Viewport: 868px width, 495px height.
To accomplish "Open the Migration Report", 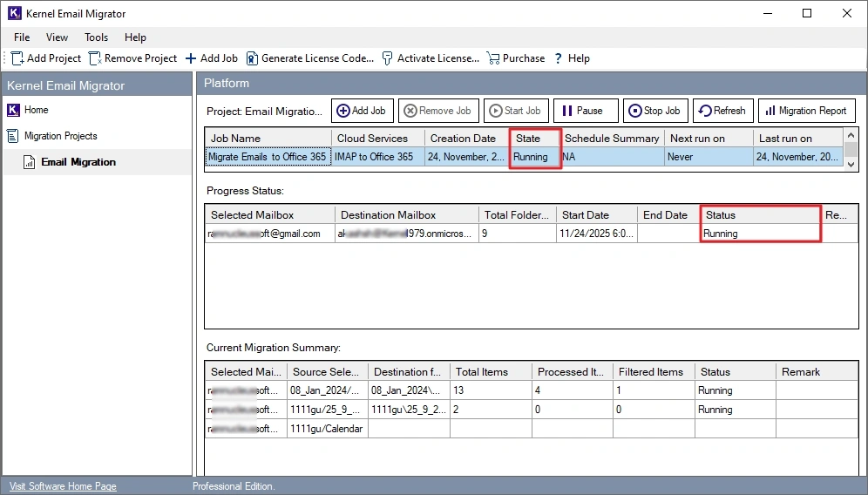I will click(x=806, y=111).
